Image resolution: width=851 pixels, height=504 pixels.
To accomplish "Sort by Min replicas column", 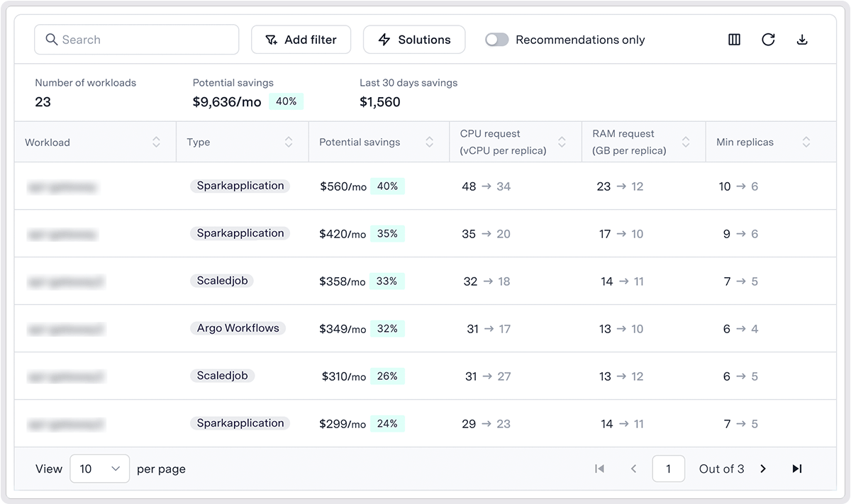I will tap(806, 142).
